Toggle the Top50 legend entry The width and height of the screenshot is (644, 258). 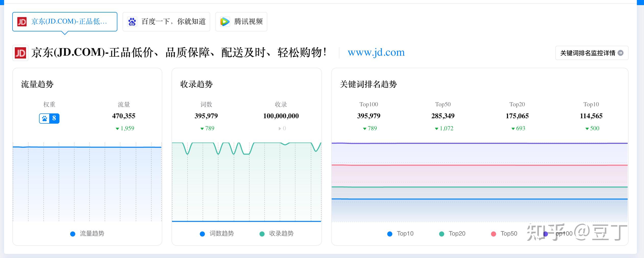[x=504, y=233]
